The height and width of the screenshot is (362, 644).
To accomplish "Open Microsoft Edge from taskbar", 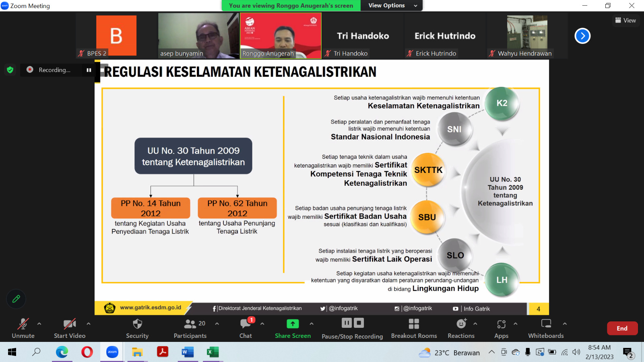I will tap(62, 352).
